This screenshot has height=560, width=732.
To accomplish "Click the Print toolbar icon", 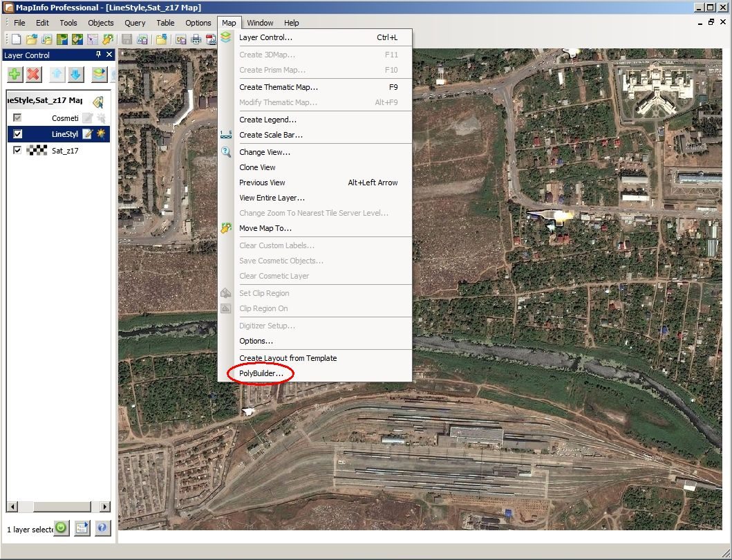I will pyautogui.click(x=196, y=39).
